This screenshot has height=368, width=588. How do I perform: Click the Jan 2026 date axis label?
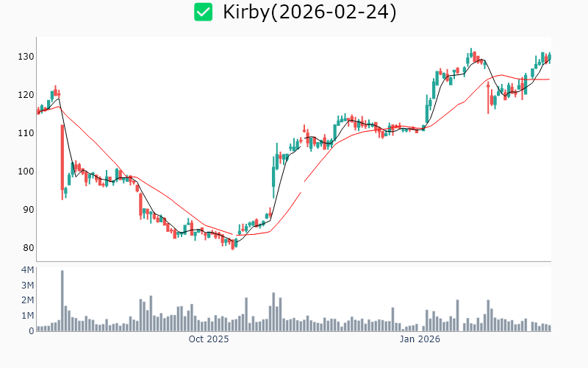click(420, 339)
